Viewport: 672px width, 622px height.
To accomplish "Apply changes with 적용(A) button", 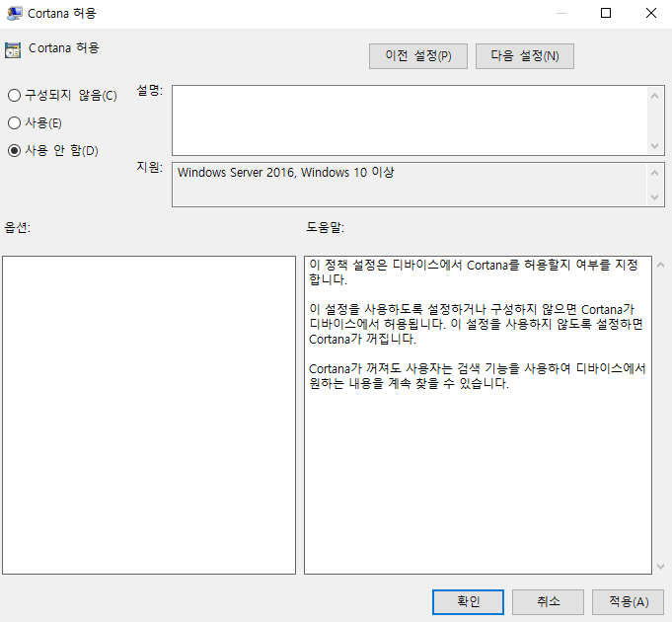I will [x=629, y=602].
